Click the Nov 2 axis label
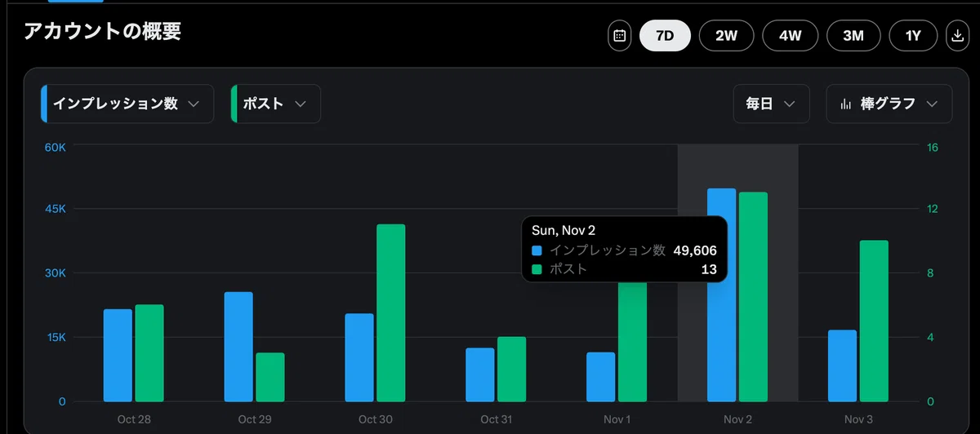980x434 pixels. (738, 419)
